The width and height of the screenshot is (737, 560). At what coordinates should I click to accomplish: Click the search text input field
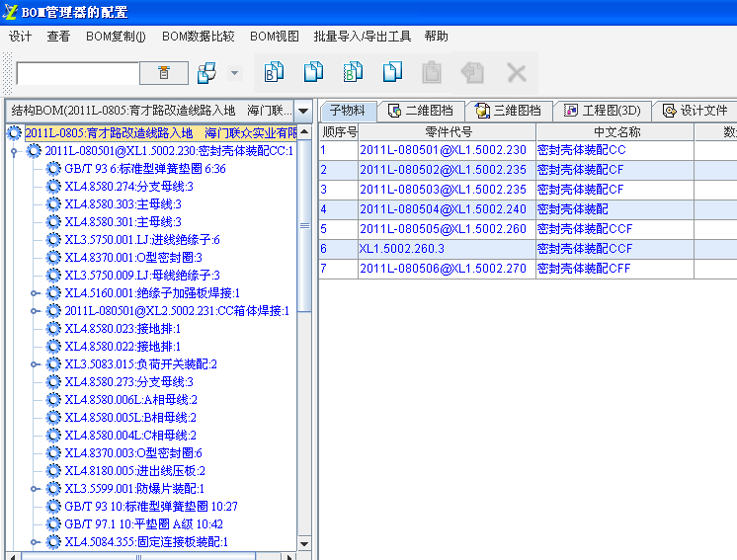(x=78, y=74)
